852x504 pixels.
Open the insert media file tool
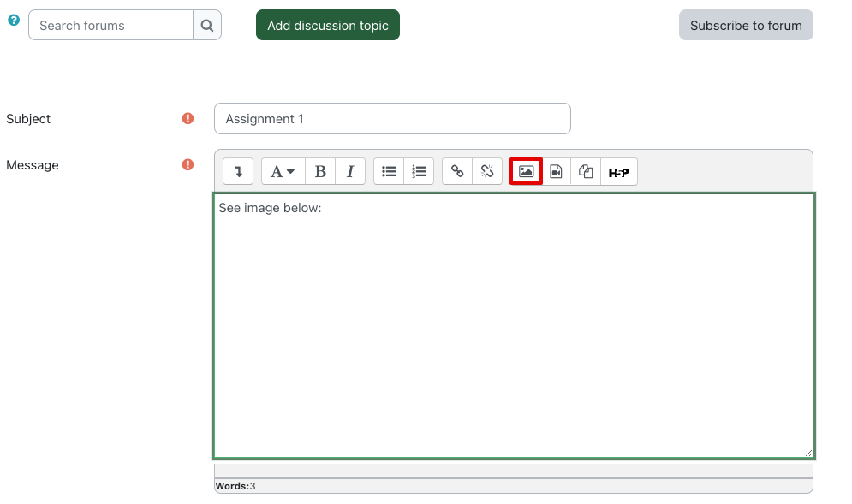coord(556,171)
